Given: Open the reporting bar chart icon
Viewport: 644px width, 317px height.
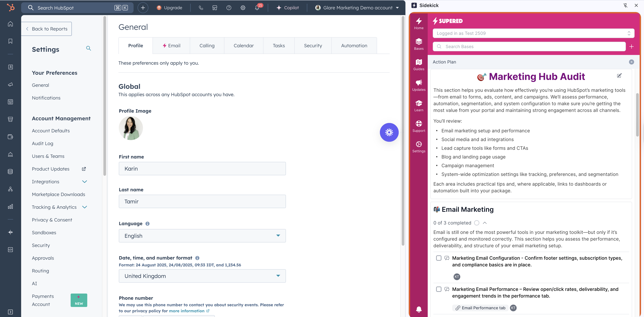Looking at the screenshot, I should [10, 206].
